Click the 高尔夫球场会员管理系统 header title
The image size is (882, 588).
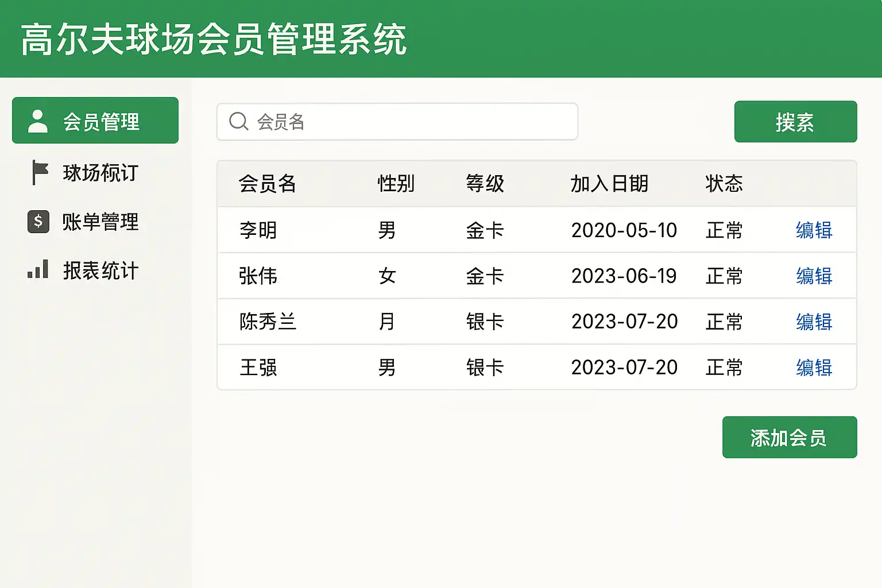point(214,40)
